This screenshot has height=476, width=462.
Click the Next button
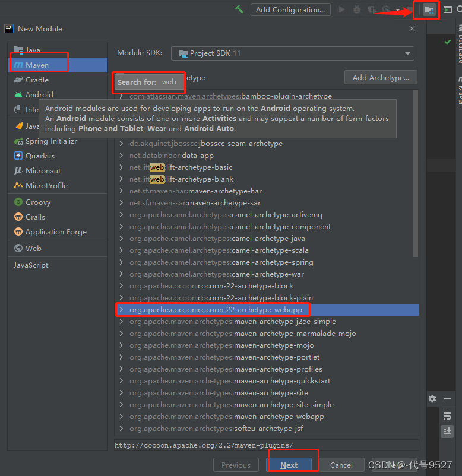[x=289, y=465]
